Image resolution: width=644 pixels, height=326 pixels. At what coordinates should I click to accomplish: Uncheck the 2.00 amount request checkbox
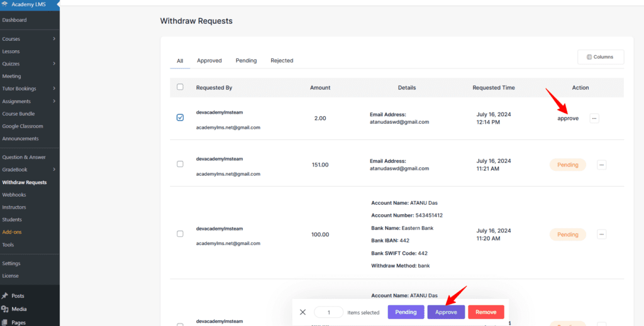tap(180, 117)
